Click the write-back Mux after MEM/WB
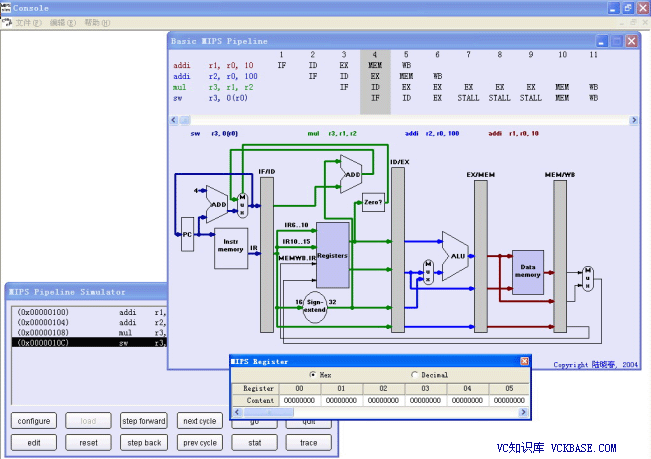 587,278
